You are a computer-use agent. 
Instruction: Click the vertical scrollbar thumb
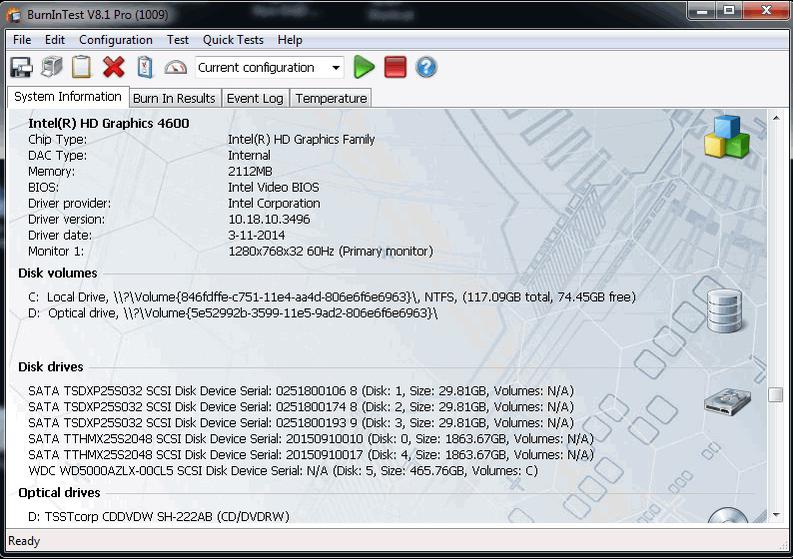[x=776, y=395]
